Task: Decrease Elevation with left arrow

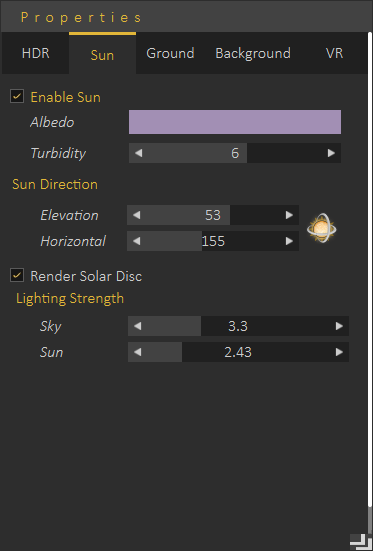Action: pyautogui.click(x=137, y=215)
